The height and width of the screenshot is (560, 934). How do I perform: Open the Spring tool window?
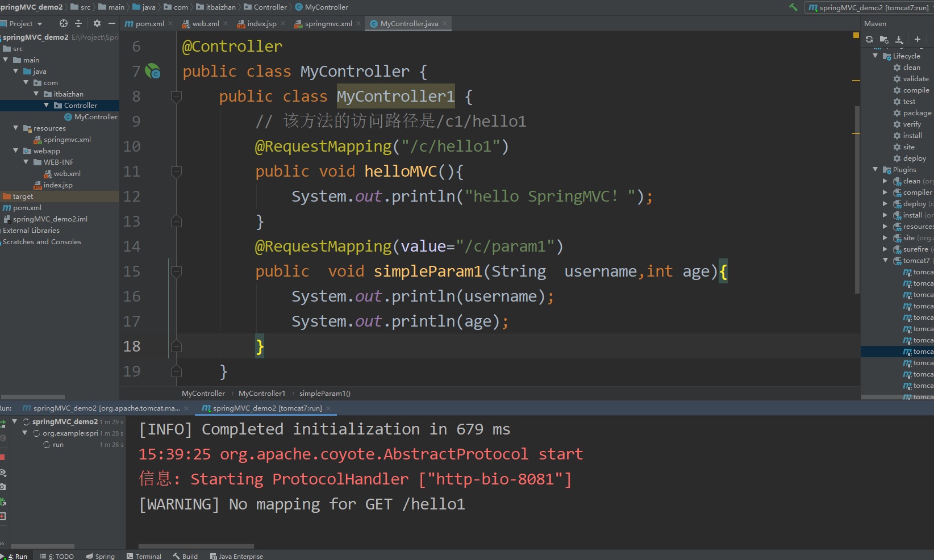(101, 556)
